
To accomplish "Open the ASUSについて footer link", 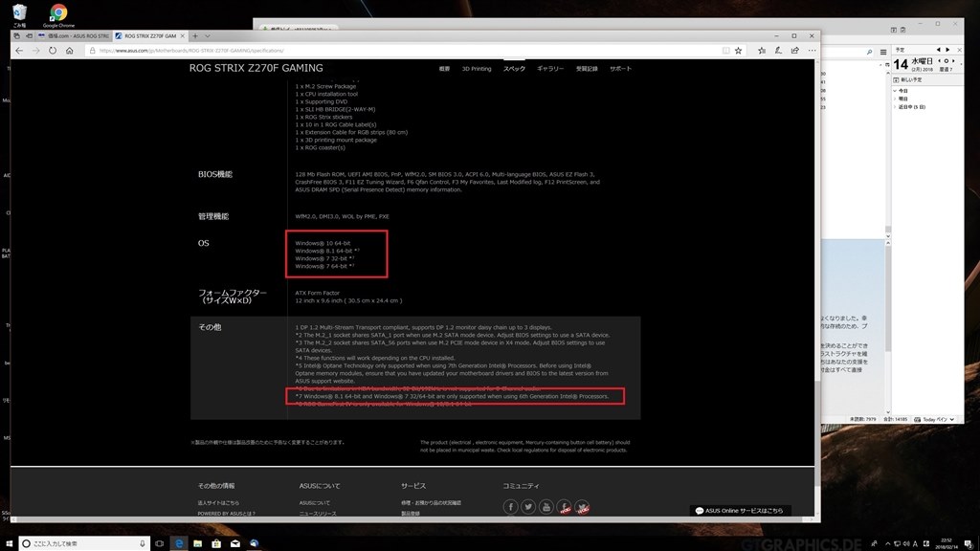I will [314, 503].
